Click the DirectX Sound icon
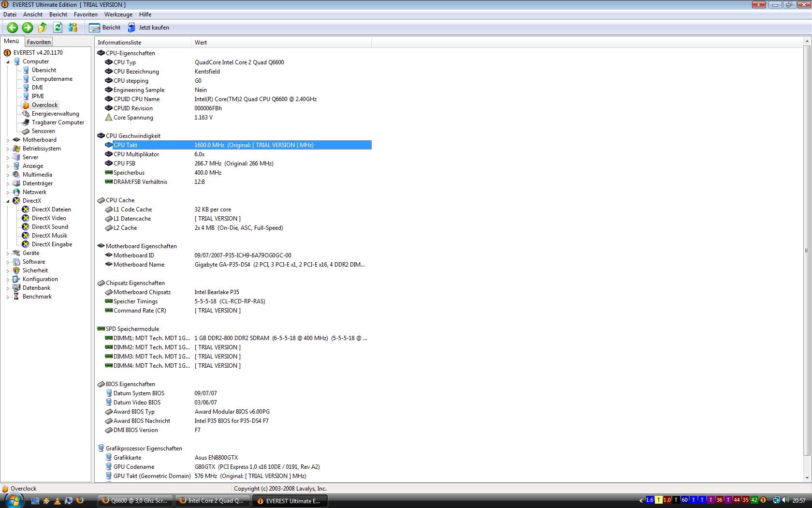This screenshot has height=508, width=812. point(26,227)
